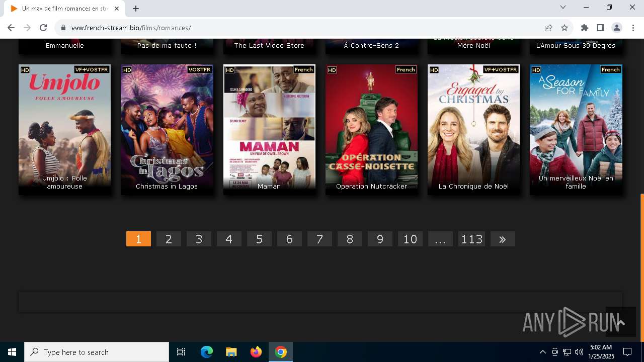Select the 'Un max de film romances' tab

tap(64, 9)
